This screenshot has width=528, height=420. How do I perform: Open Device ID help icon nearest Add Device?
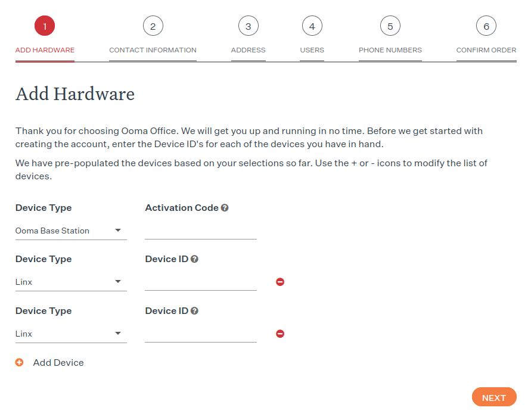194,311
